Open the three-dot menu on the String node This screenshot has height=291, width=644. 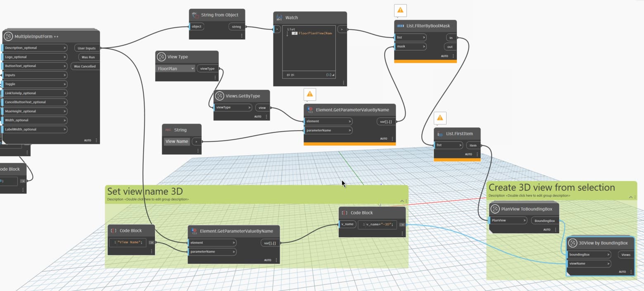tap(197, 150)
